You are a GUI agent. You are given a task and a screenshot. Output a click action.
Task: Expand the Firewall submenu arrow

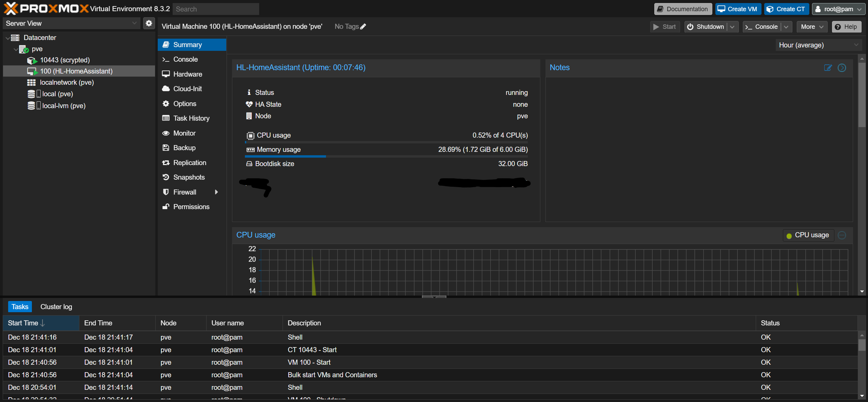[216, 192]
